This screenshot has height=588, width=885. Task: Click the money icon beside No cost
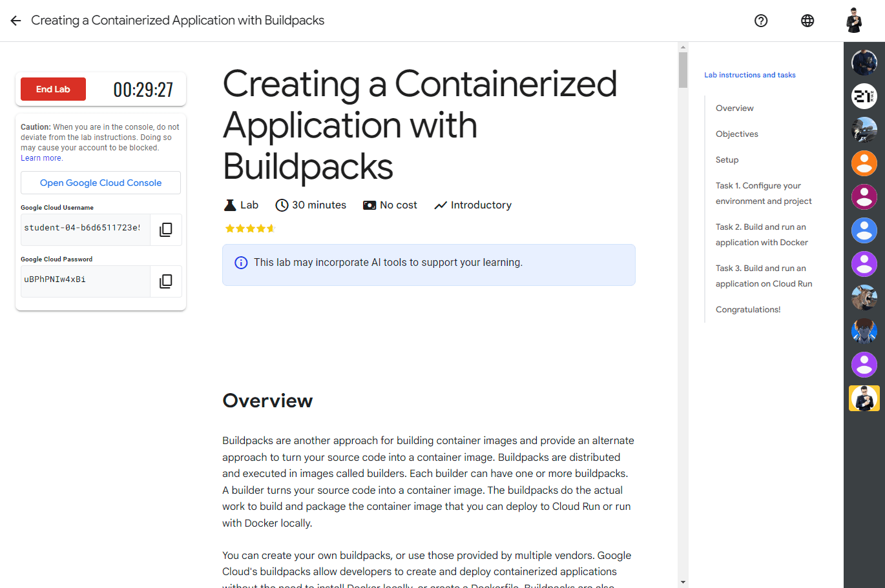[370, 205]
